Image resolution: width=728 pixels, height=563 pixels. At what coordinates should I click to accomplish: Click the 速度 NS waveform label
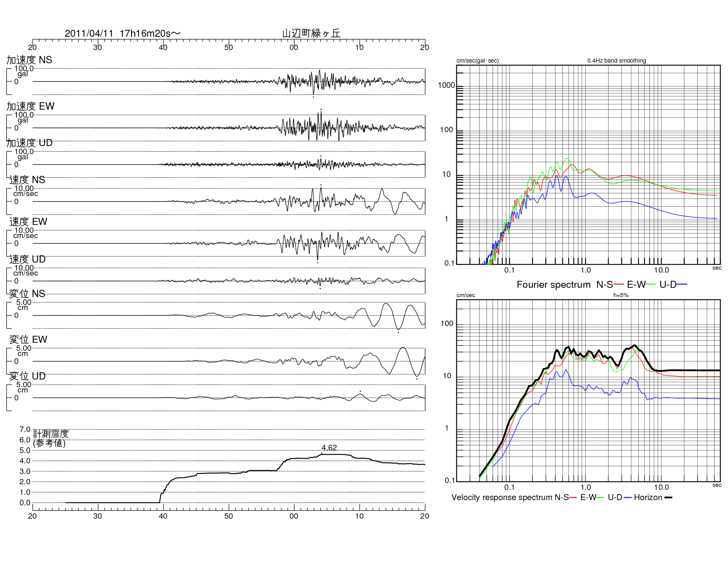[x=27, y=180]
